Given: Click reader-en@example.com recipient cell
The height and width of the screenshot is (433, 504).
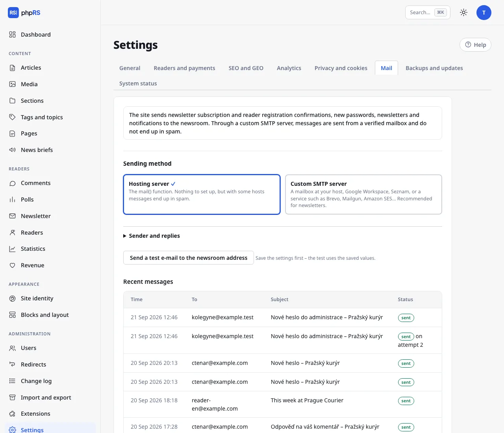Looking at the screenshot, I should point(215,405).
